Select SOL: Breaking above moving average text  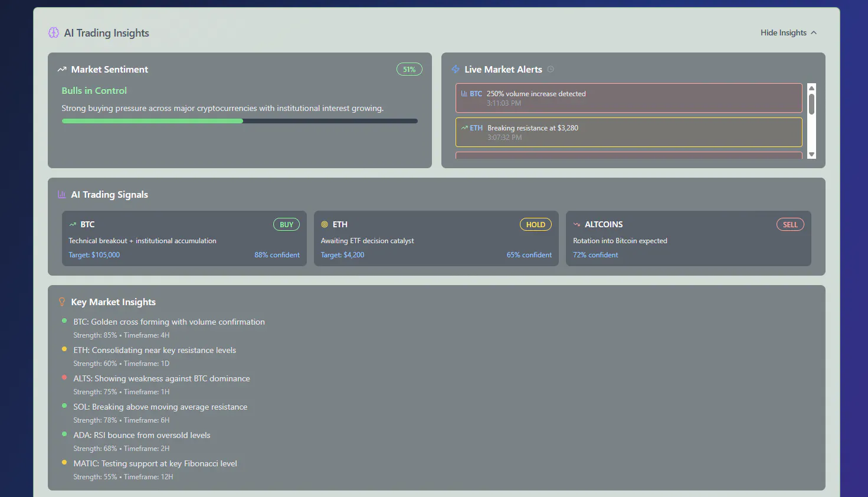tap(161, 407)
